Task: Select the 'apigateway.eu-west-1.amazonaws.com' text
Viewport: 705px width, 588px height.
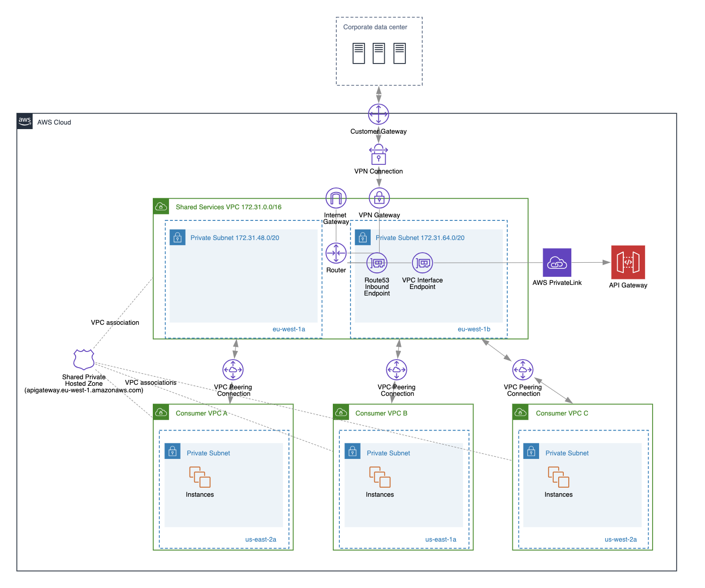Action: click(x=84, y=390)
